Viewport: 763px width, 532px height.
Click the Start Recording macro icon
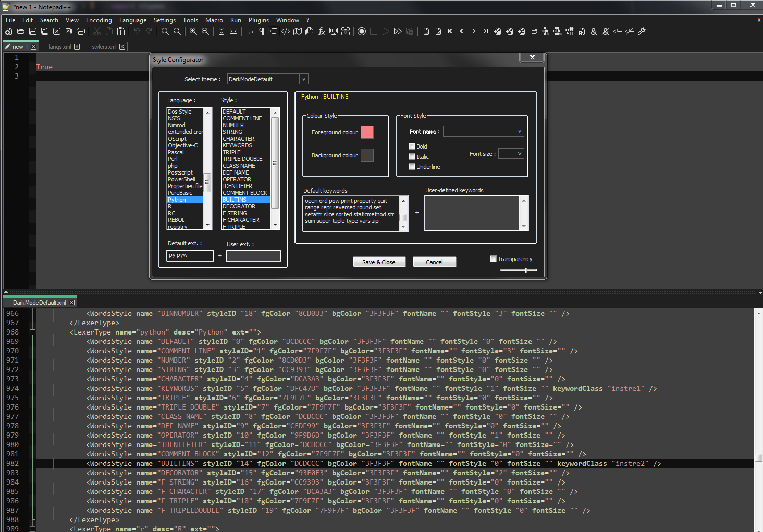tap(362, 31)
